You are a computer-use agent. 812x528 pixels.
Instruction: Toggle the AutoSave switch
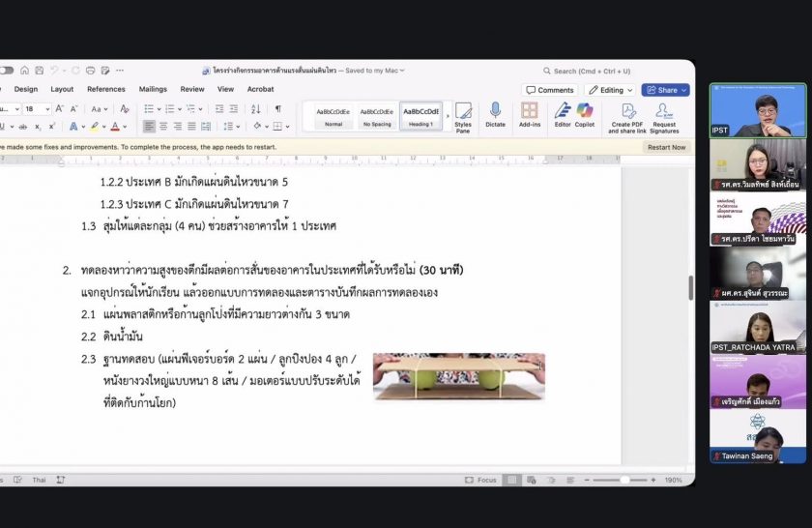point(7,71)
